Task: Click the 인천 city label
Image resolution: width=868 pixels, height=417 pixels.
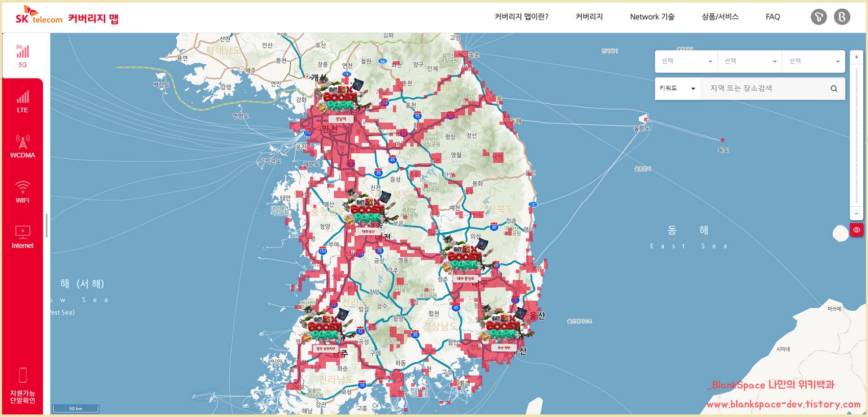Action: pyautogui.click(x=329, y=129)
